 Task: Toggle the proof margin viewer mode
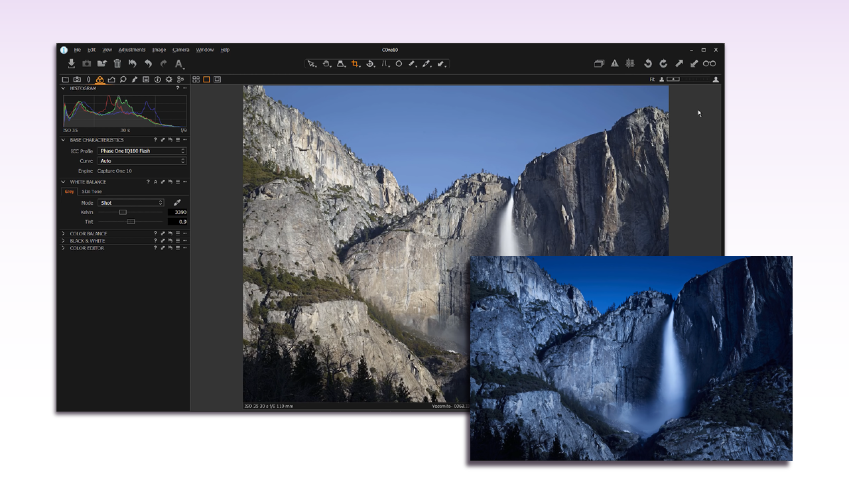point(217,80)
